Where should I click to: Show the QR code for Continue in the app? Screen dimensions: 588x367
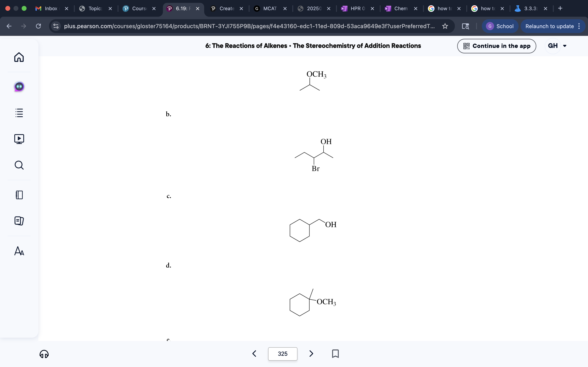pyautogui.click(x=467, y=46)
